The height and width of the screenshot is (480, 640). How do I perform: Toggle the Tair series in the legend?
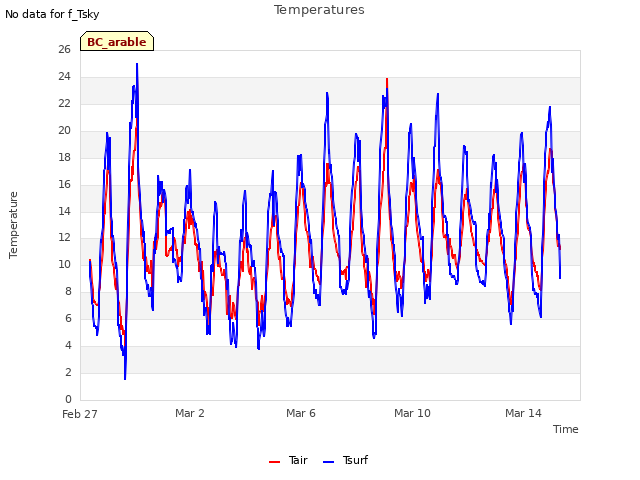pos(288,460)
